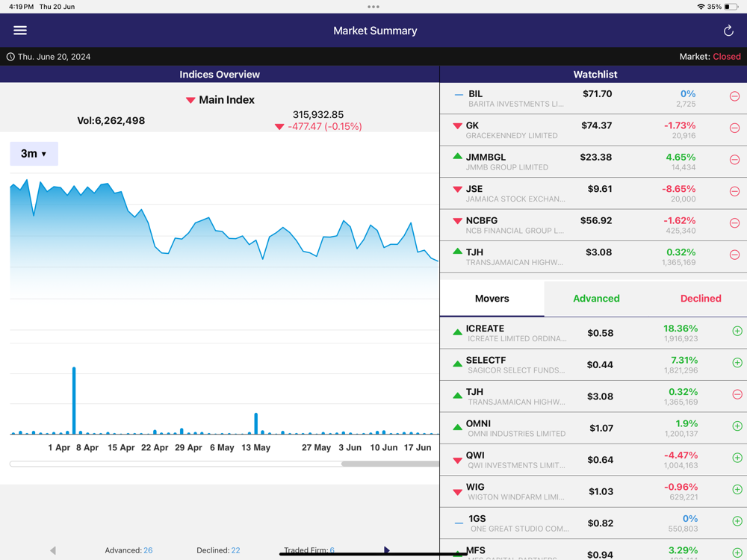Open NCB FINANCIAL GROUP row
The image size is (747, 560).
tap(593, 225)
